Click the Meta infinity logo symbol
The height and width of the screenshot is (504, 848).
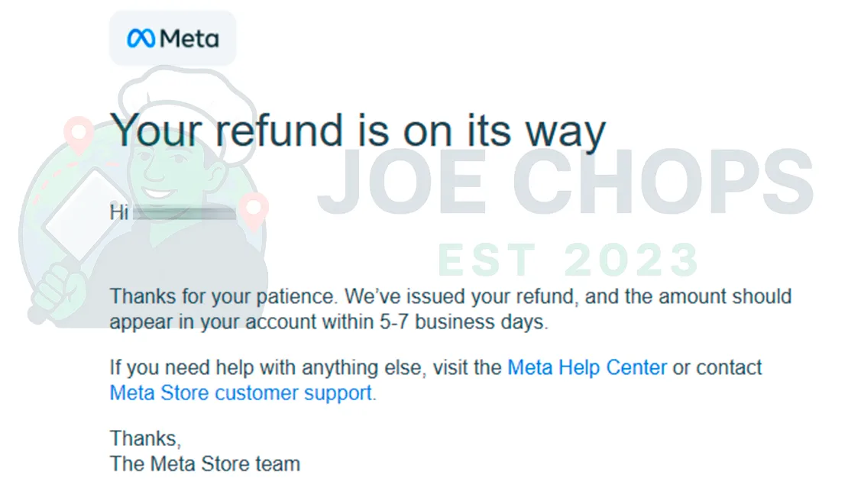click(141, 38)
